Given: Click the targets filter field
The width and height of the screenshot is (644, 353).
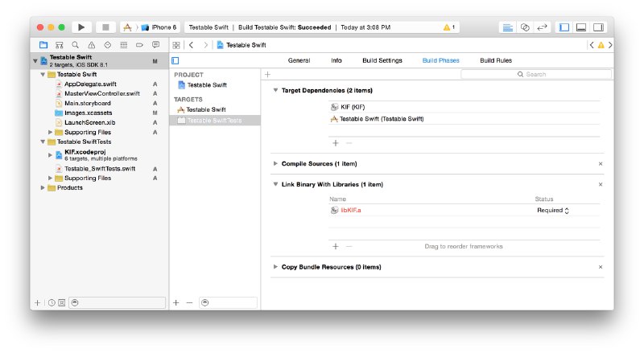Looking at the screenshot, I should (x=228, y=303).
